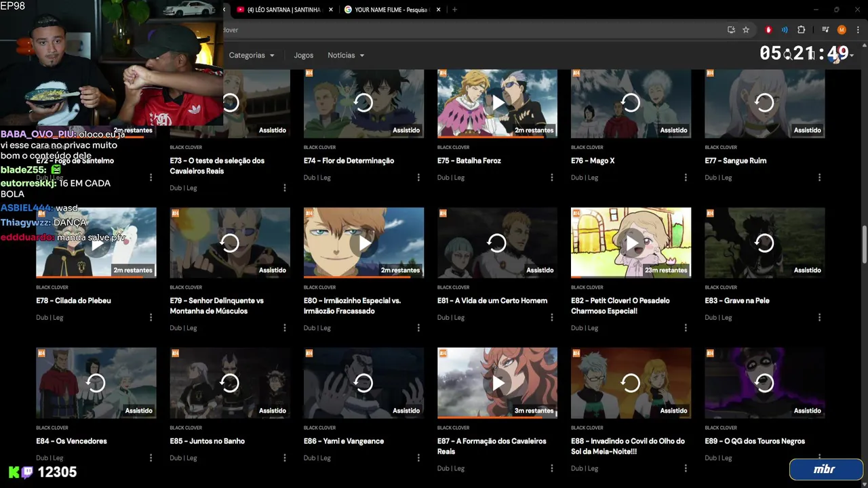Replay episode E73 from its thumbnail icon
868x488 pixels.
click(230, 103)
